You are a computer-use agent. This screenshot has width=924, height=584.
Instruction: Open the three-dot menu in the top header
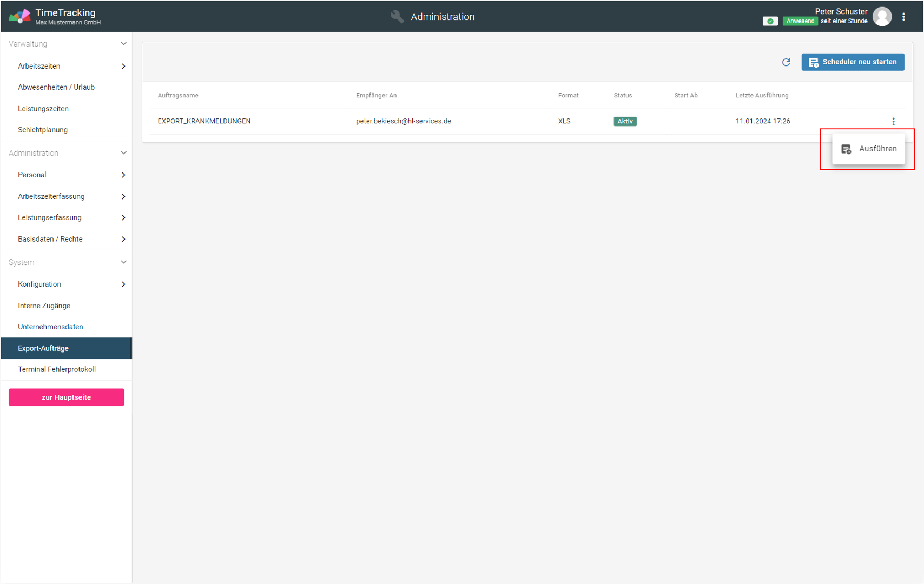tap(903, 17)
